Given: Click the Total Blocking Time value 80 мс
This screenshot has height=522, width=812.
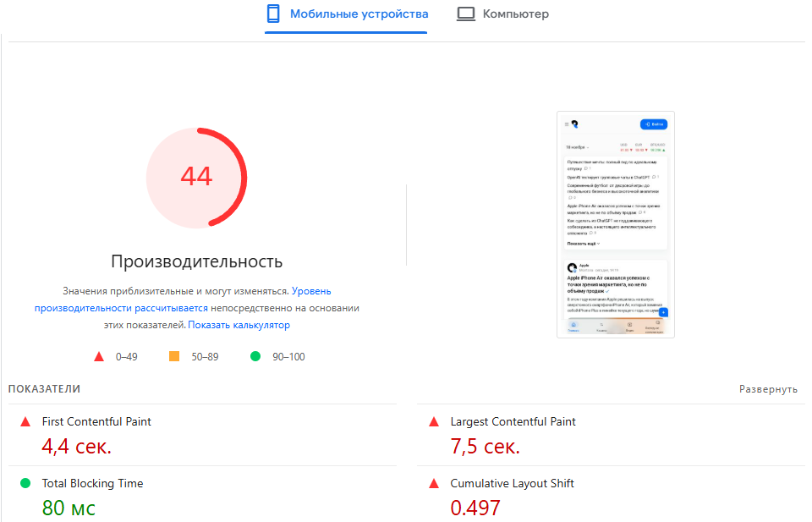Looking at the screenshot, I should [69, 508].
